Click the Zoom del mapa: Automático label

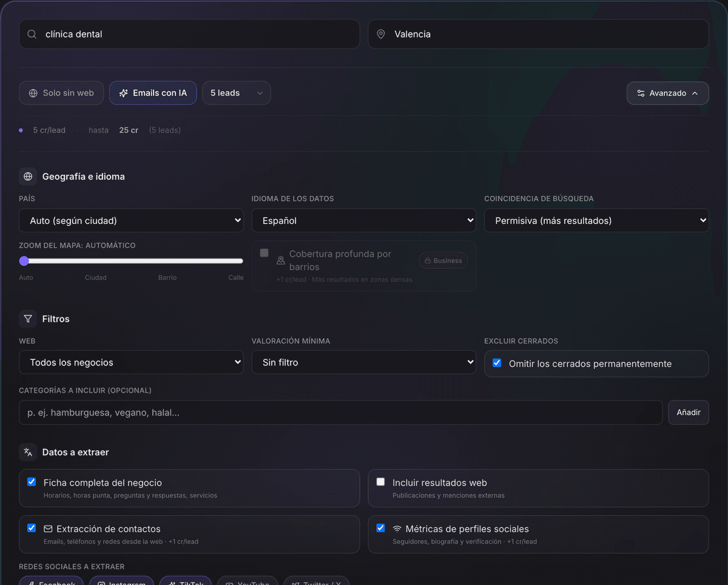tap(77, 246)
